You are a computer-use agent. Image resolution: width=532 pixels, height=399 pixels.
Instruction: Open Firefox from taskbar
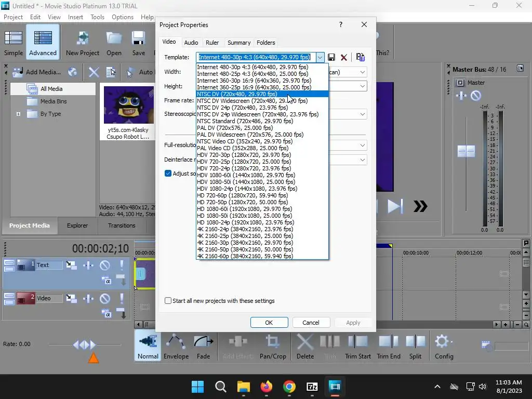coord(267,387)
